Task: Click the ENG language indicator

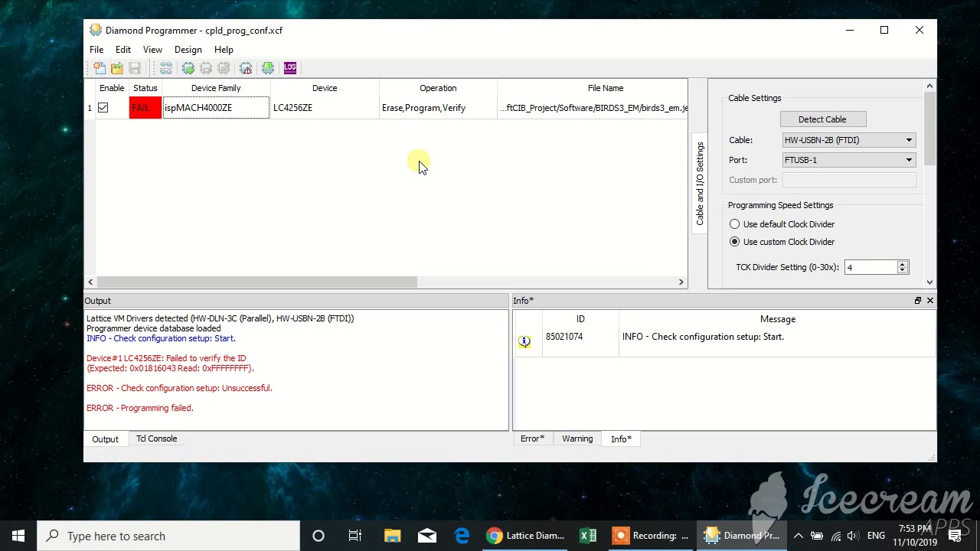Action: click(876, 536)
